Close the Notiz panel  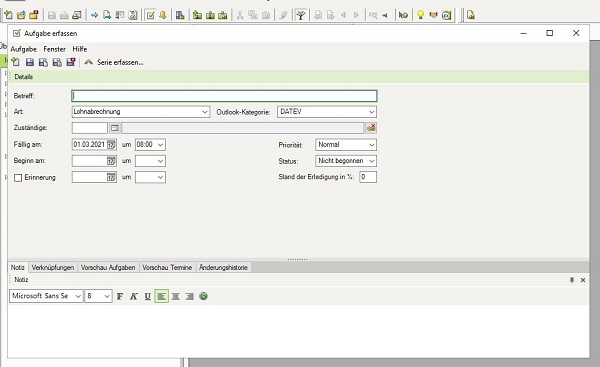(x=583, y=280)
